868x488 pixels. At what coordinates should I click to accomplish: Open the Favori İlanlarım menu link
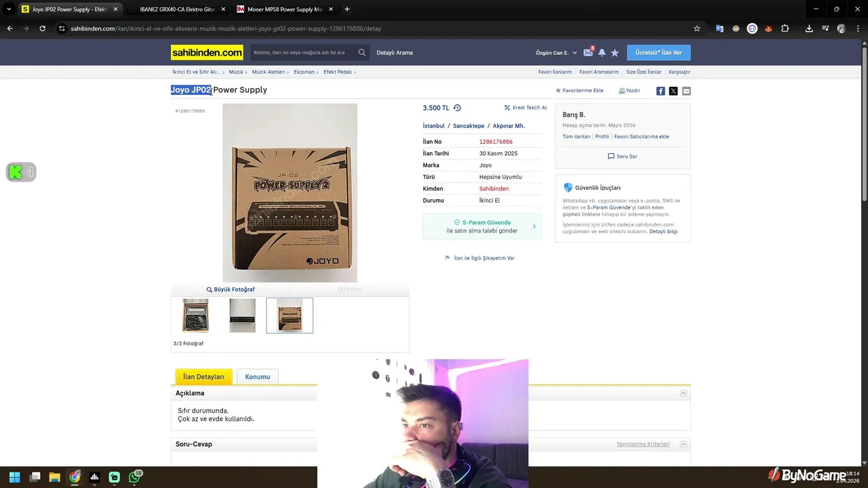(555, 72)
